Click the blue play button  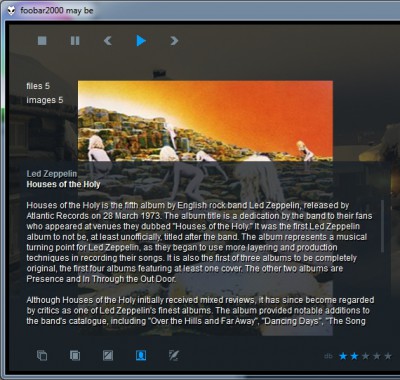(141, 41)
